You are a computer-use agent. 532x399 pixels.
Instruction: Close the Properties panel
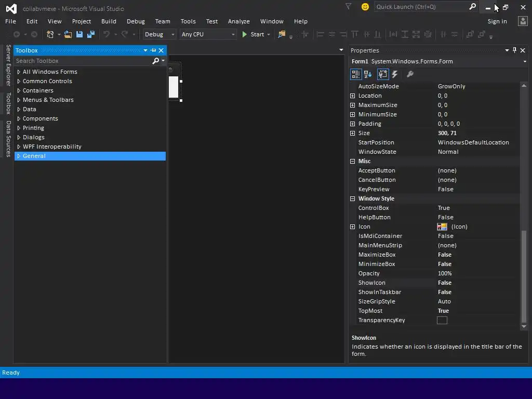(523, 50)
